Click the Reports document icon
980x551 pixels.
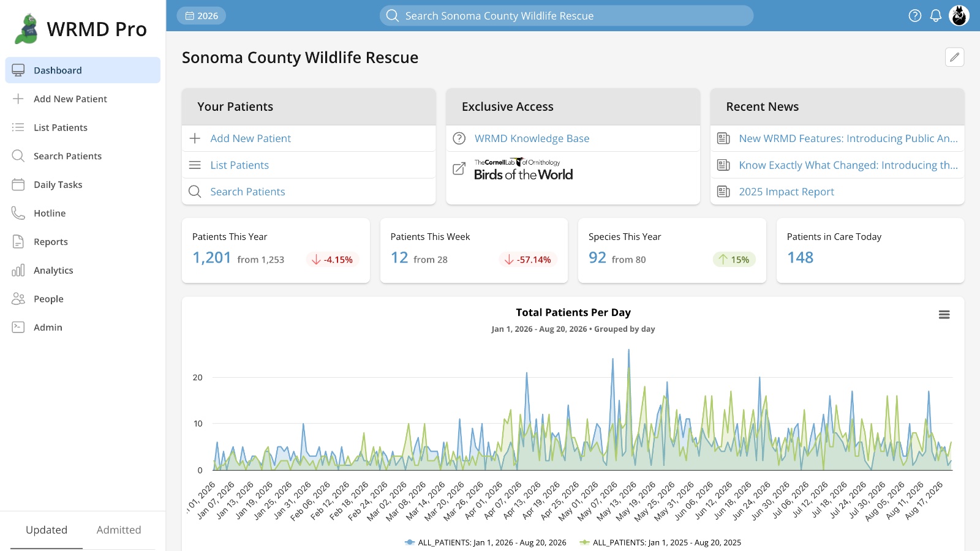click(18, 242)
